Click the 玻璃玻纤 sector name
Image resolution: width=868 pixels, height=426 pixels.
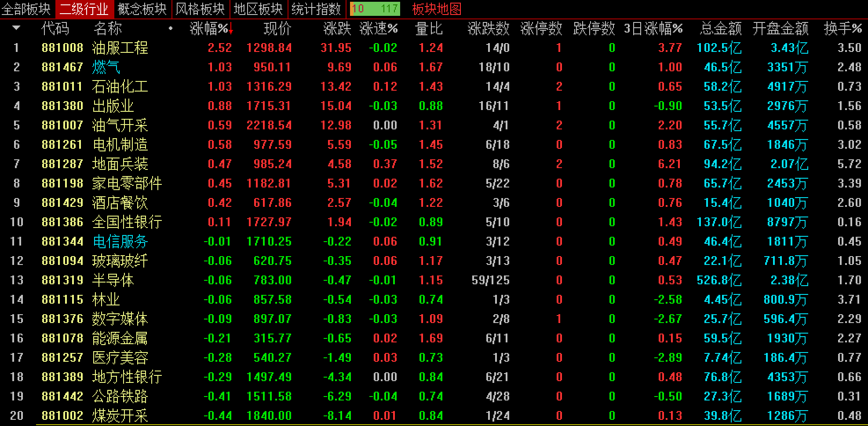tap(120, 261)
